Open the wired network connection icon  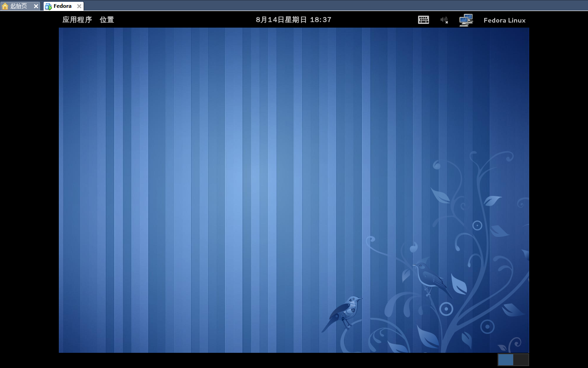click(x=466, y=20)
